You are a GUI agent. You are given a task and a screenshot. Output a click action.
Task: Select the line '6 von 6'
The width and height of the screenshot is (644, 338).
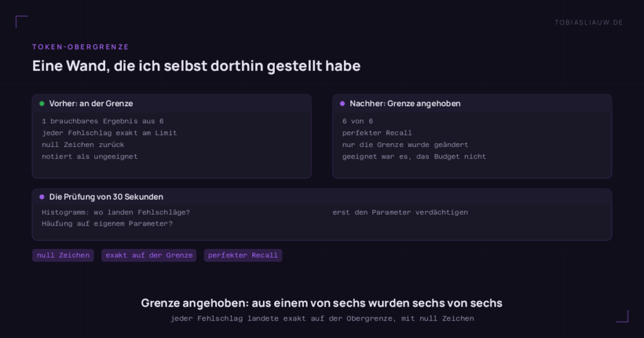tap(358, 121)
